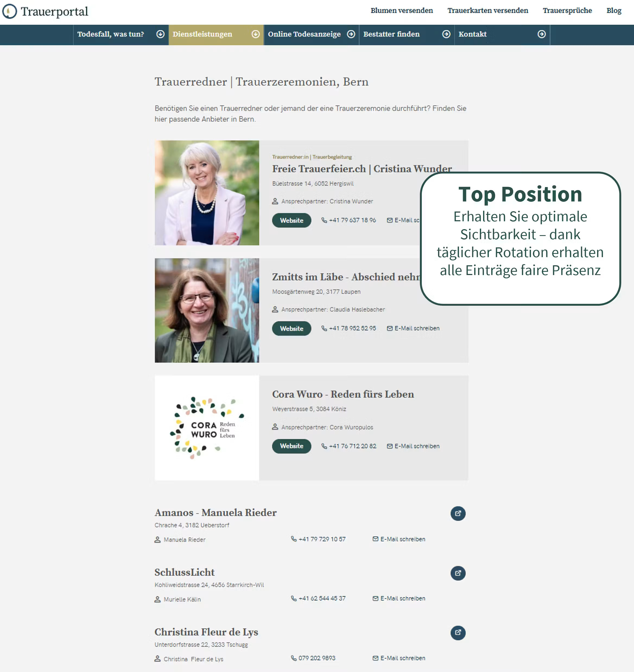
Task: Expand Todesfall, was tun? dropdown arrow
Action: 160,34
